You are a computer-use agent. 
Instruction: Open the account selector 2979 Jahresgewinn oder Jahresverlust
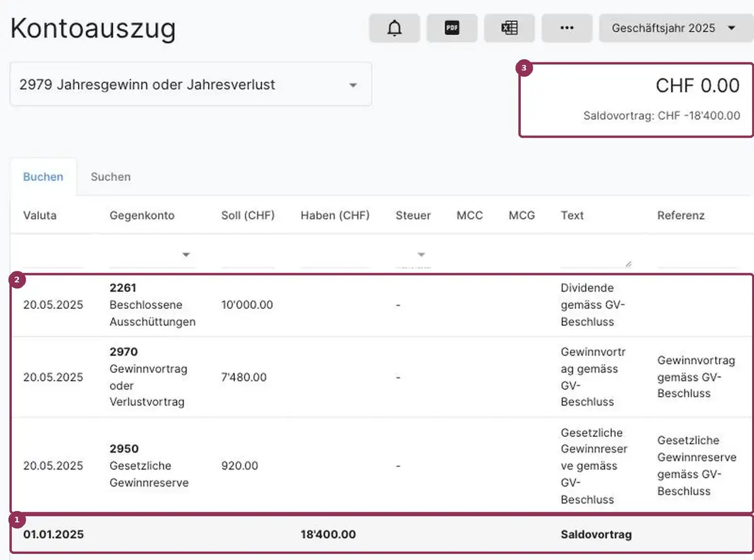pyautogui.click(x=191, y=84)
